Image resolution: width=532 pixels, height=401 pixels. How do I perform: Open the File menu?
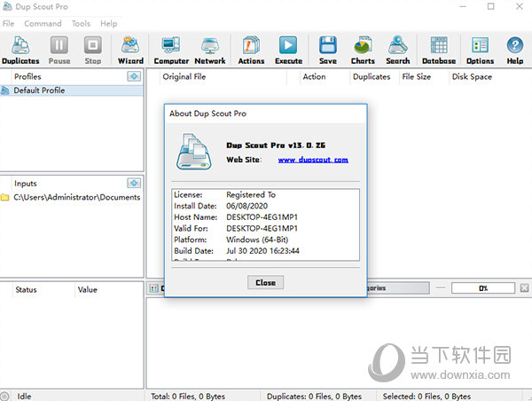8,23
